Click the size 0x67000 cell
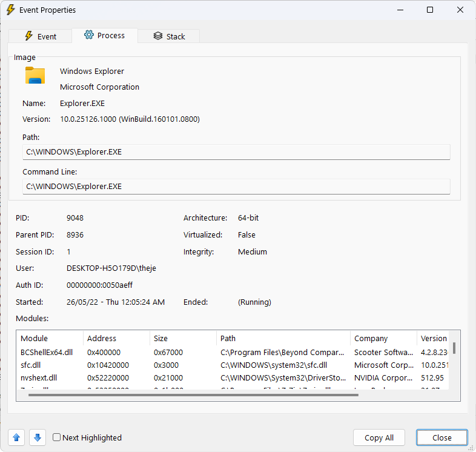This screenshot has height=452, width=476. coord(168,353)
